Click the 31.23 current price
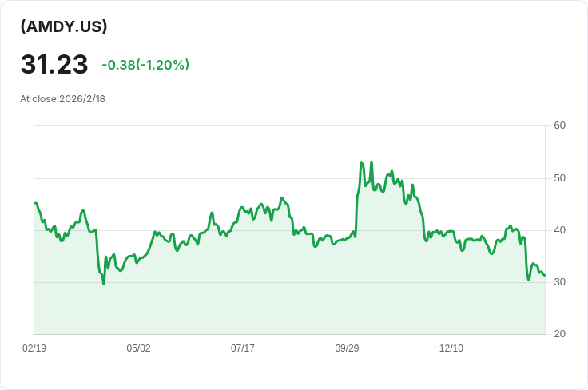Image resolution: width=588 pixels, height=390 pixels. 54,65
